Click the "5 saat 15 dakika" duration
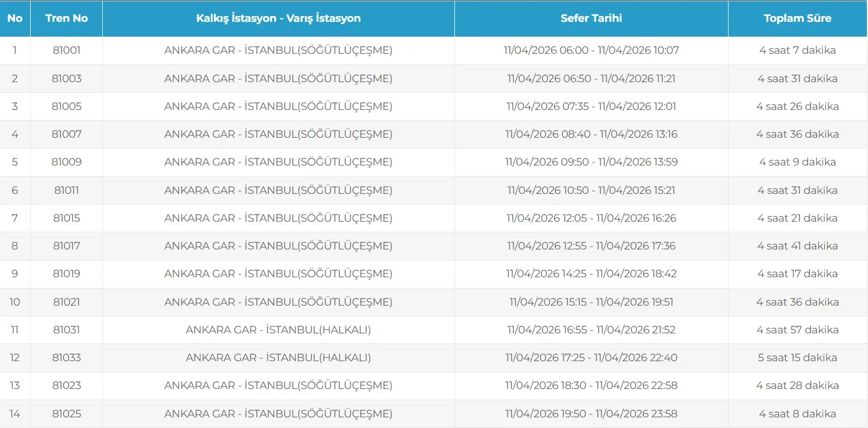This screenshot has width=868, height=428. (x=797, y=358)
